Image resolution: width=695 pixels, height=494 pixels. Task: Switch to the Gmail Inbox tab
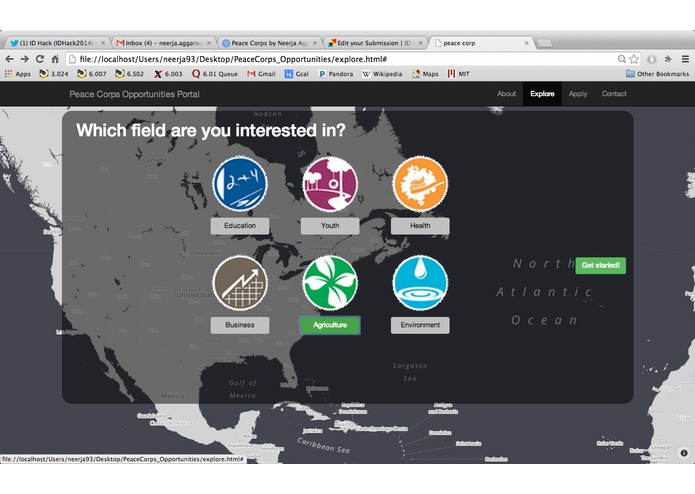point(163,43)
